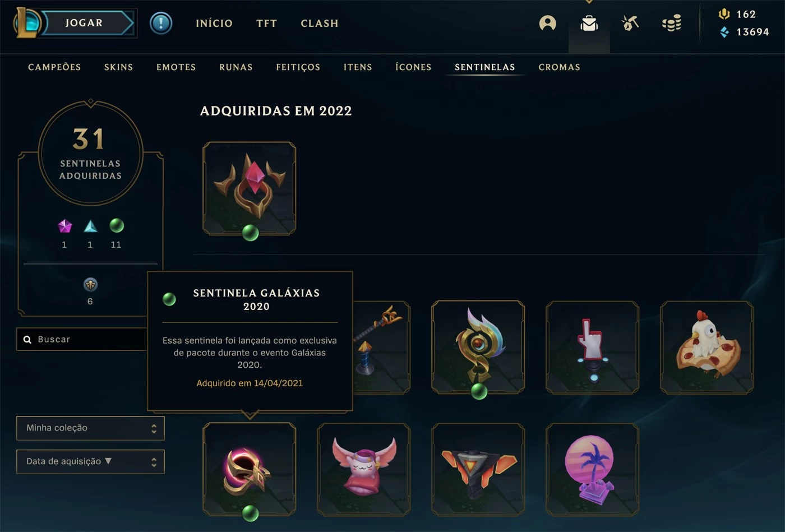Image resolution: width=785 pixels, height=532 pixels.
Task: Open the Data de aquisição sort dropdown
Action: (x=90, y=462)
